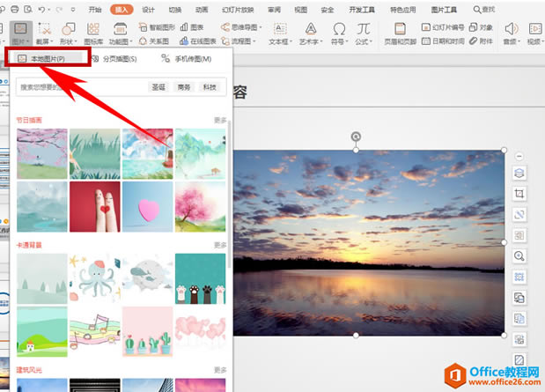Click the picture panel vertical scrollbar
Image resolution: width=545 pixels, height=392 pixels.
(230, 194)
